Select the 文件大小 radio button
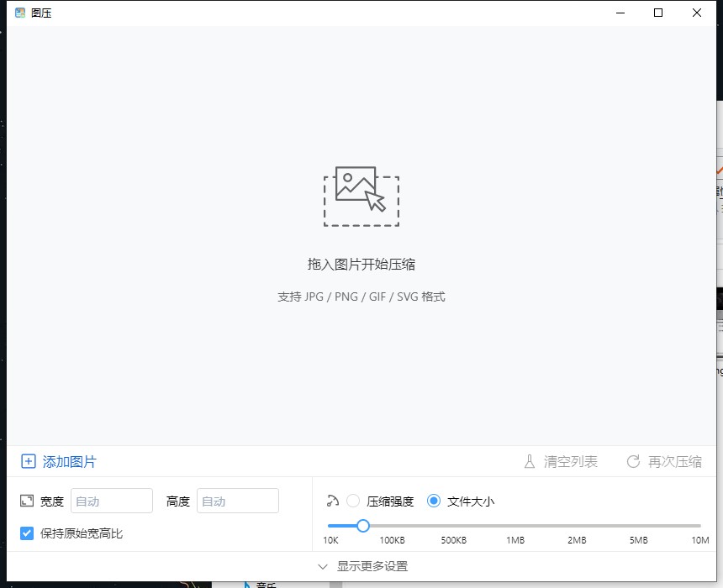This screenshot has height=588, width=723. [434, 501]
